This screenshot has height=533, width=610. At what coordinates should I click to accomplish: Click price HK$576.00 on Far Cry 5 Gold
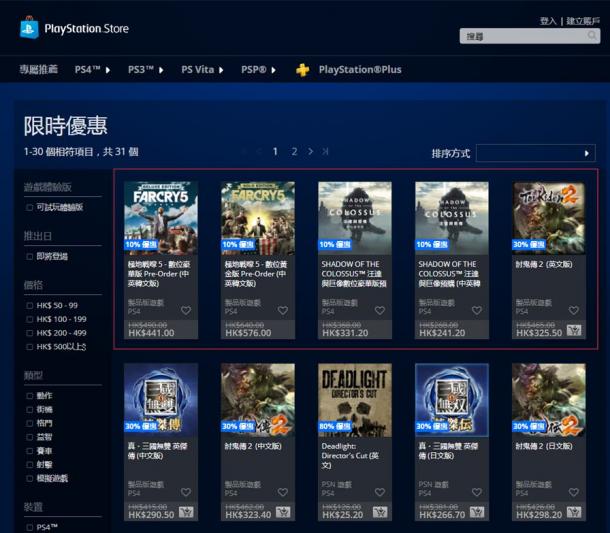pos(248,333)
